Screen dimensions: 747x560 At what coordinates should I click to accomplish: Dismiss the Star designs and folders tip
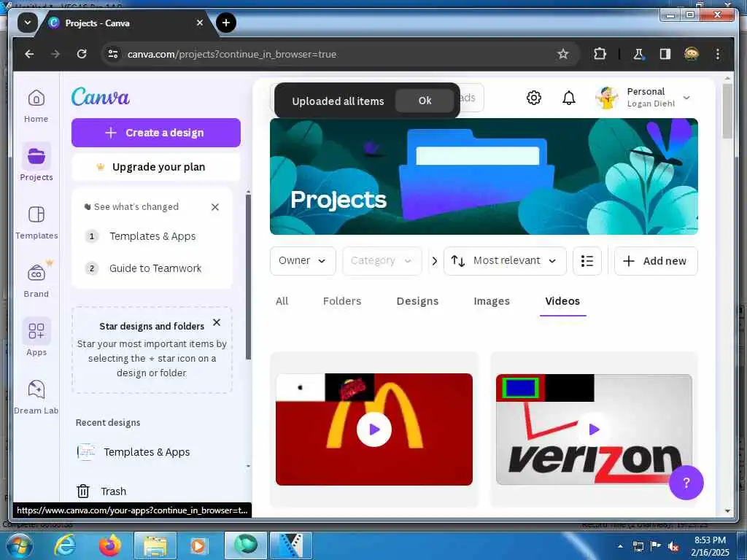click(217, 322)
